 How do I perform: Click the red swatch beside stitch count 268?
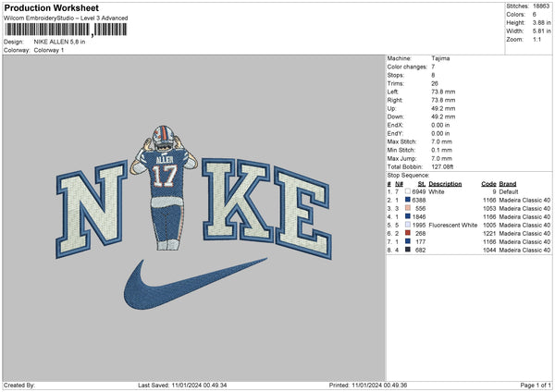(x=408, y=233)
